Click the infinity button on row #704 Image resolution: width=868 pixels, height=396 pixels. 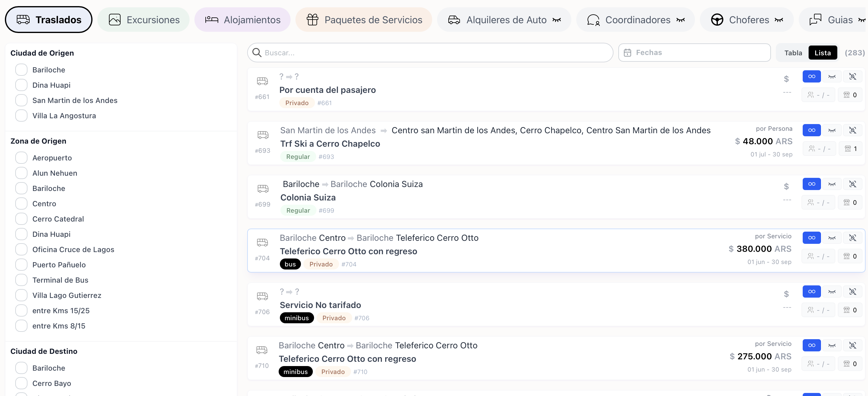[812, 238]
